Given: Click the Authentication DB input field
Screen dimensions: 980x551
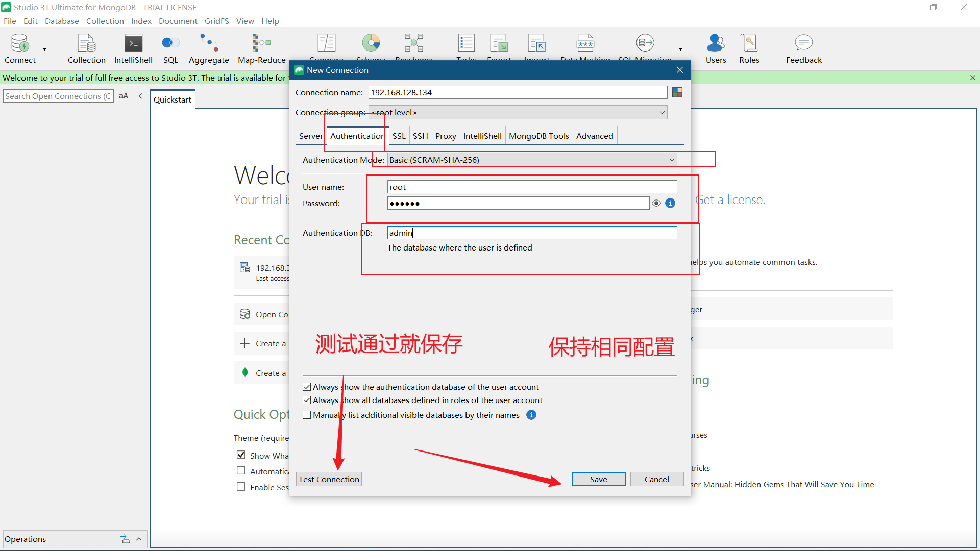Looking at the screenshot, I should 532,233.
